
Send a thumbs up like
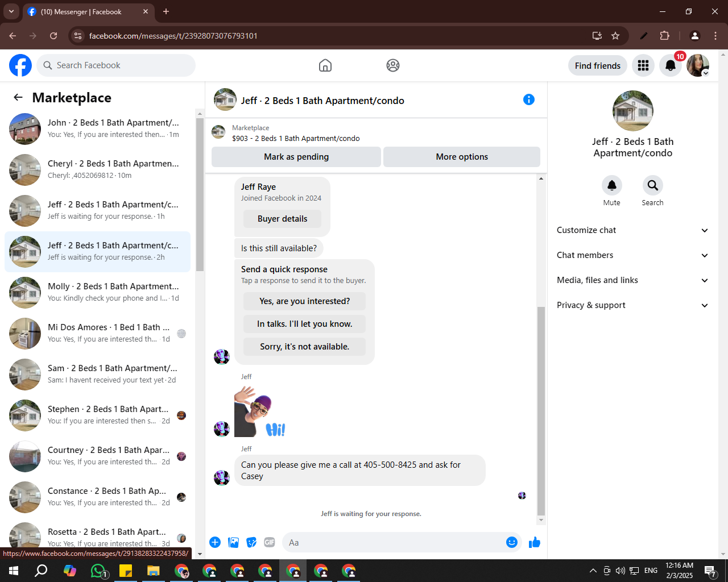[535, 542]
